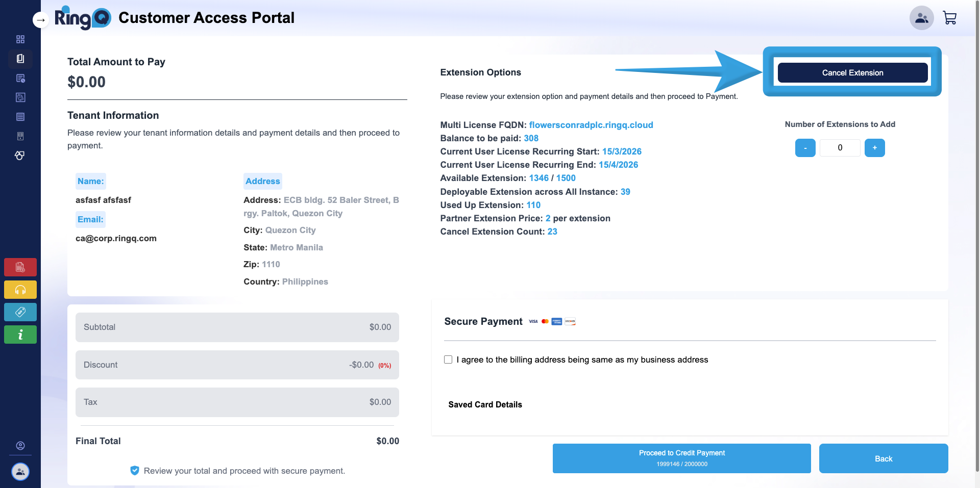Check the billing address agreement checkbox
Screen dimensions: 980x488
click(x=448, y=359)
